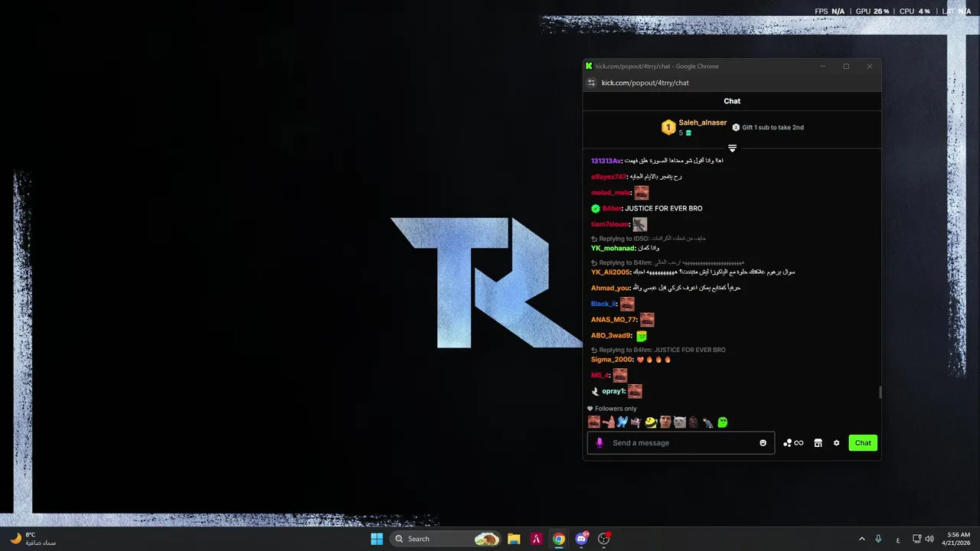
Task: Open the weather widget showing 8°C
Action: [x=33, y=539]
